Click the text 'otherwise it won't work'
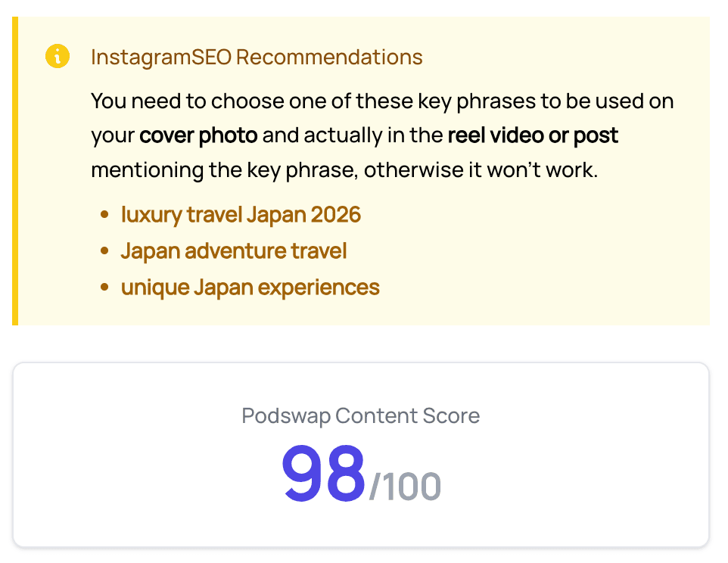Viewport: 728px width, 563px height. [x=481, y=170]
